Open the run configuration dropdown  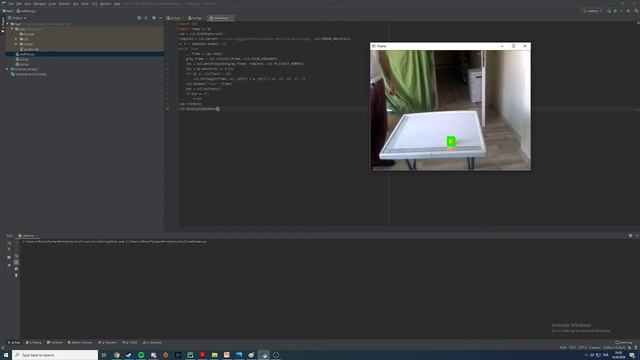tap(593, 11)
